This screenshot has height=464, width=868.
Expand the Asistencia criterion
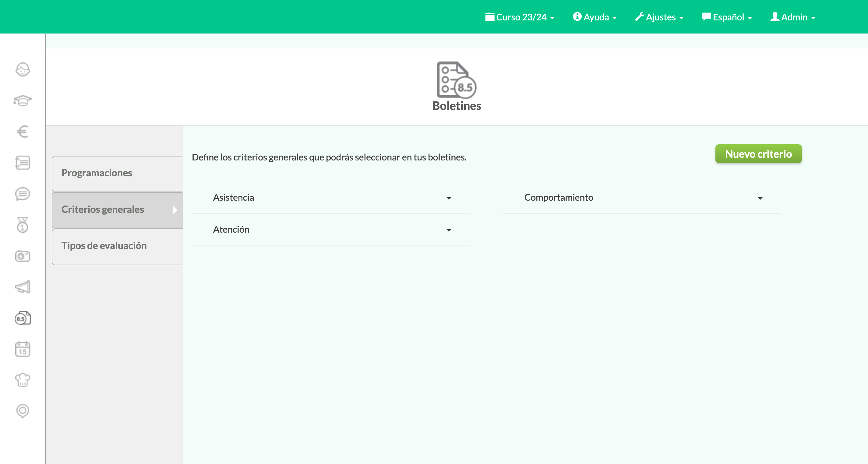point(331,198)
